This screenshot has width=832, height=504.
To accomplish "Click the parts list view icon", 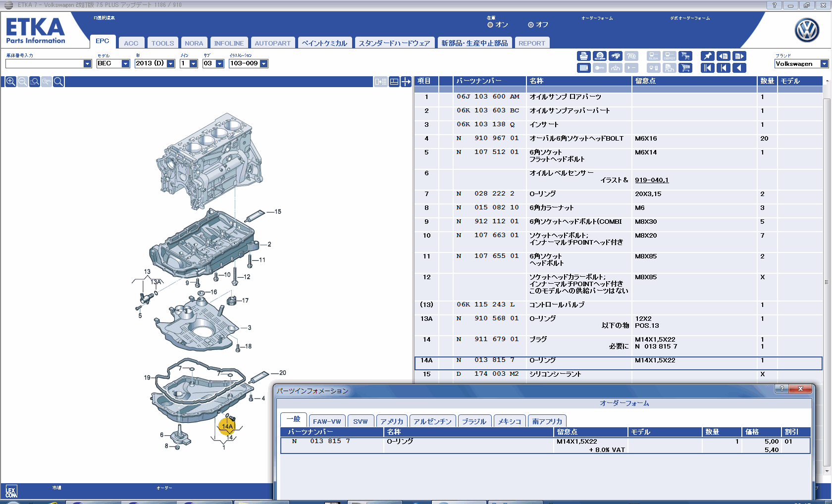I will tap(584, 68).
